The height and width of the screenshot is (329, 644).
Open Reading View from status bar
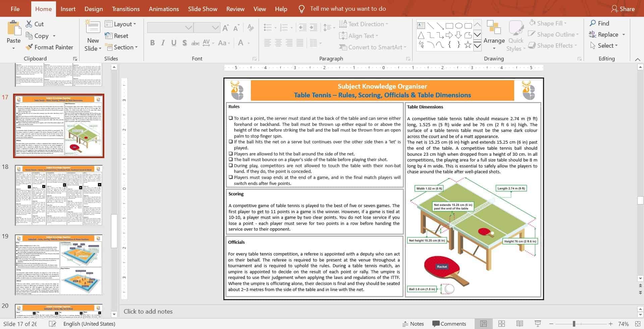tap(520, 324)
